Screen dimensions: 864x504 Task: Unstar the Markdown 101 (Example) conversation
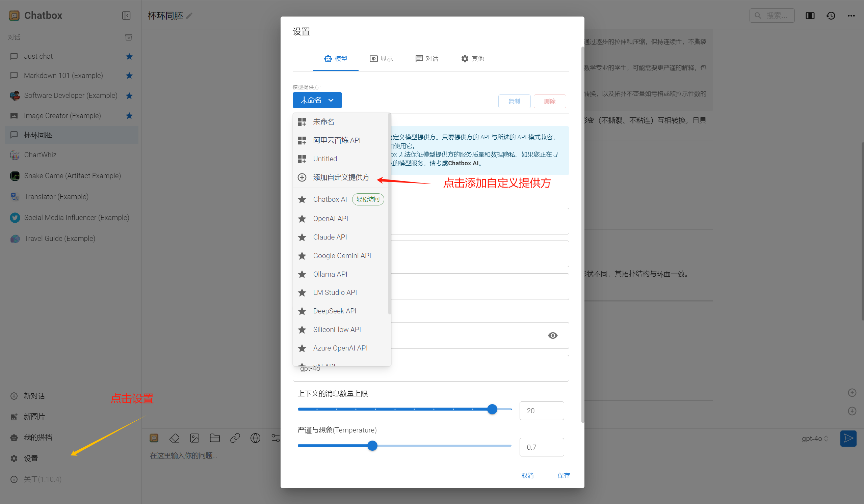pos(129,75)
